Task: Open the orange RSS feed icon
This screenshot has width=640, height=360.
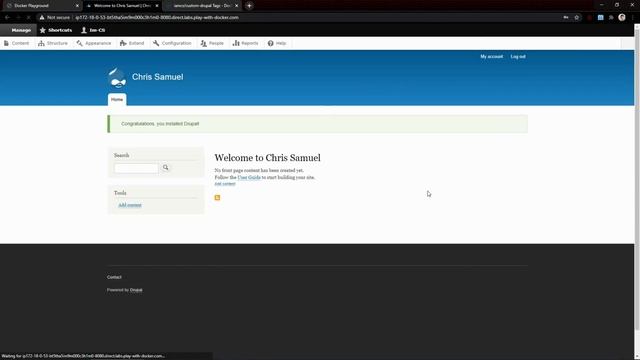Action: click(x=218, y=198)
